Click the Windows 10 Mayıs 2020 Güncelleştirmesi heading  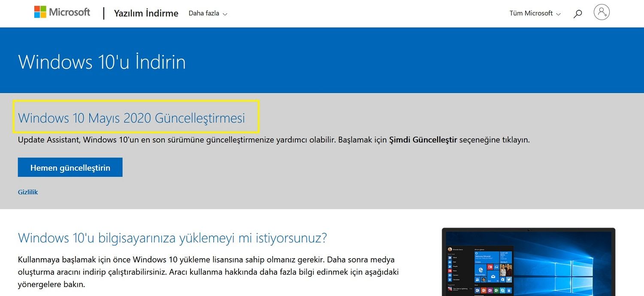(131, 118)
